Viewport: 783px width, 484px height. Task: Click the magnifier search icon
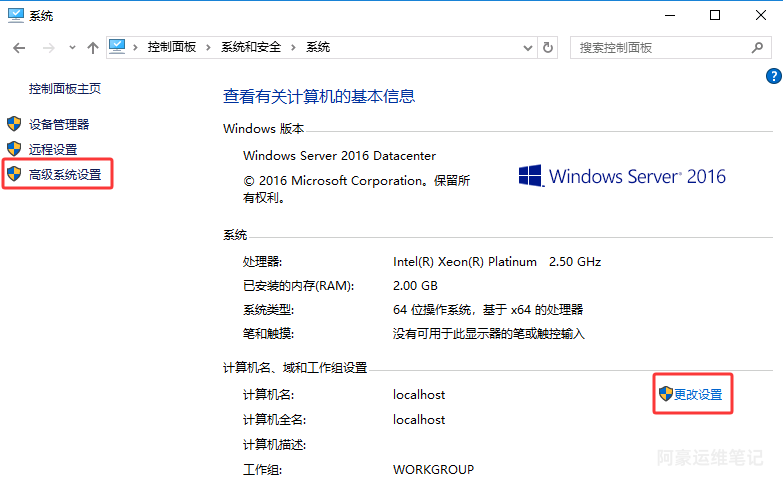tap(758, 48)
